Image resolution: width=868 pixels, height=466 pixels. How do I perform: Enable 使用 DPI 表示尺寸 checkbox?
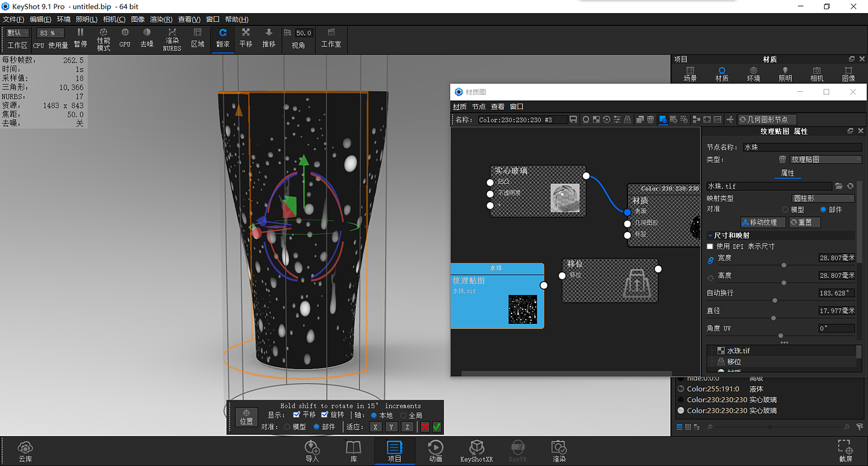click(x=711, y=246)
